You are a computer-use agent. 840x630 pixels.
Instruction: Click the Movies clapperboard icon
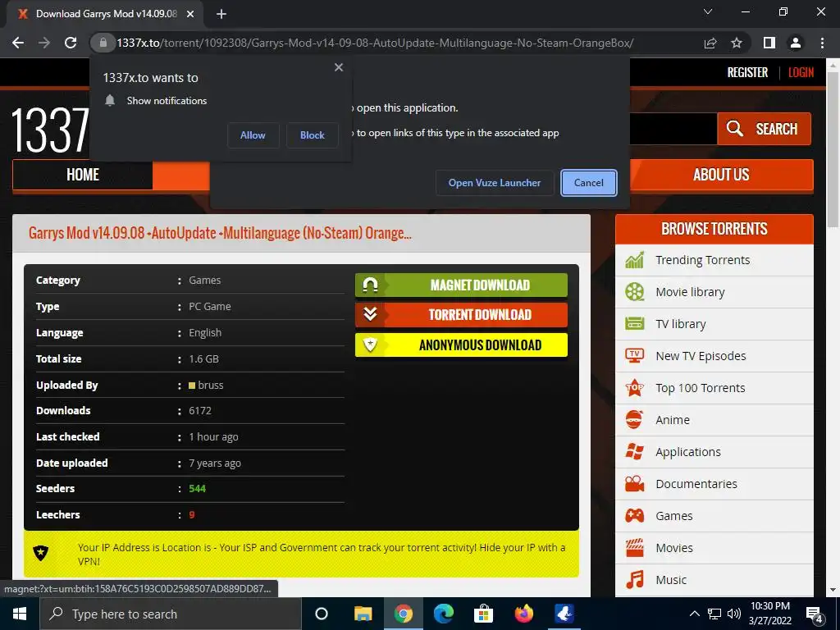tap(635, 547)
